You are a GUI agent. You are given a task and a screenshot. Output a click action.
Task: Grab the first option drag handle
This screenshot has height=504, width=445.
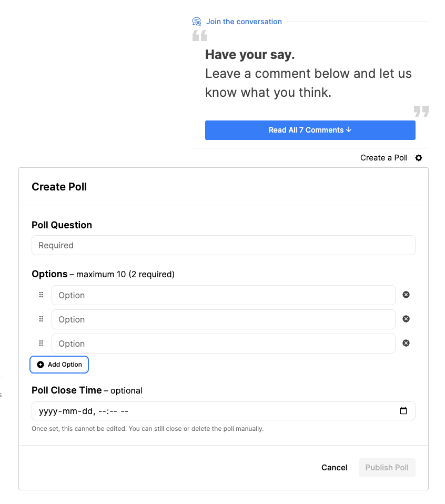pos(41,295)
